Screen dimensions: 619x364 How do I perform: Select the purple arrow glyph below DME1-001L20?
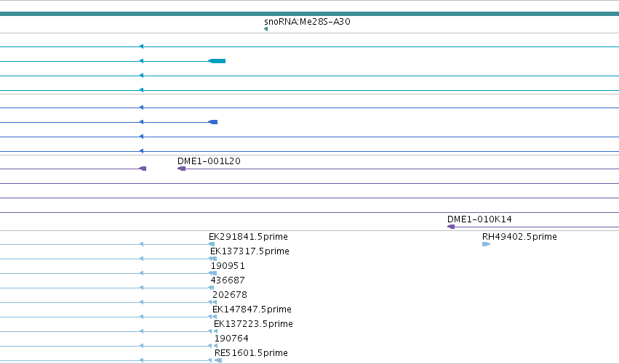pyautogui.click(x=181, y=169)
